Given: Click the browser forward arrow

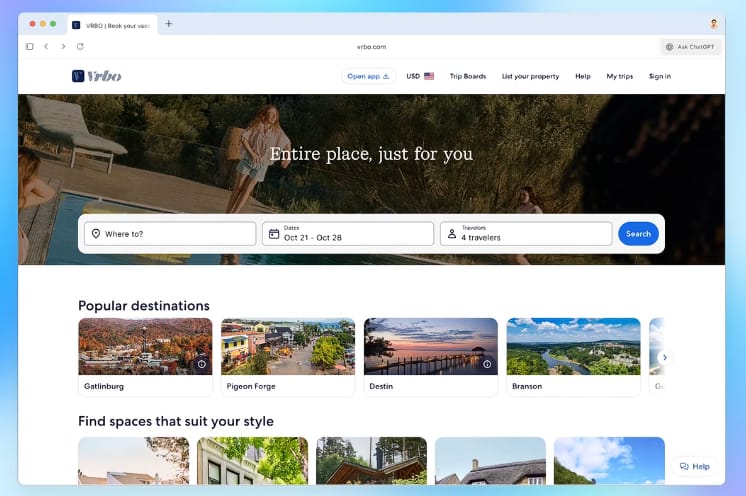Looking at the screenshot, I should click(63, 47).
